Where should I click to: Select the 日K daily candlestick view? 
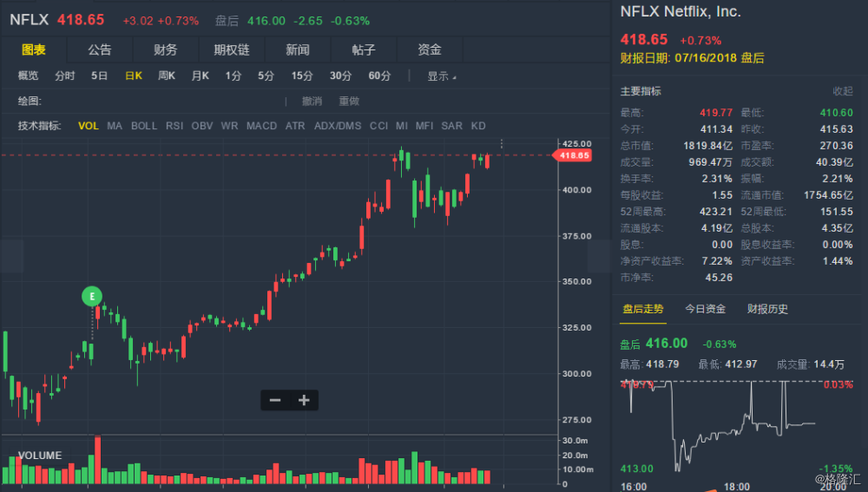(x=134, y=75)
